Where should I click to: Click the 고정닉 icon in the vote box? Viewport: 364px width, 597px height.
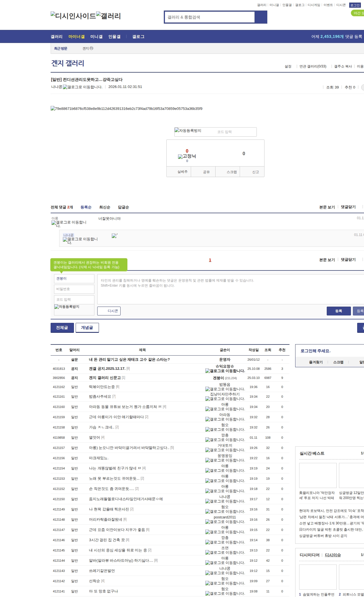180,156
